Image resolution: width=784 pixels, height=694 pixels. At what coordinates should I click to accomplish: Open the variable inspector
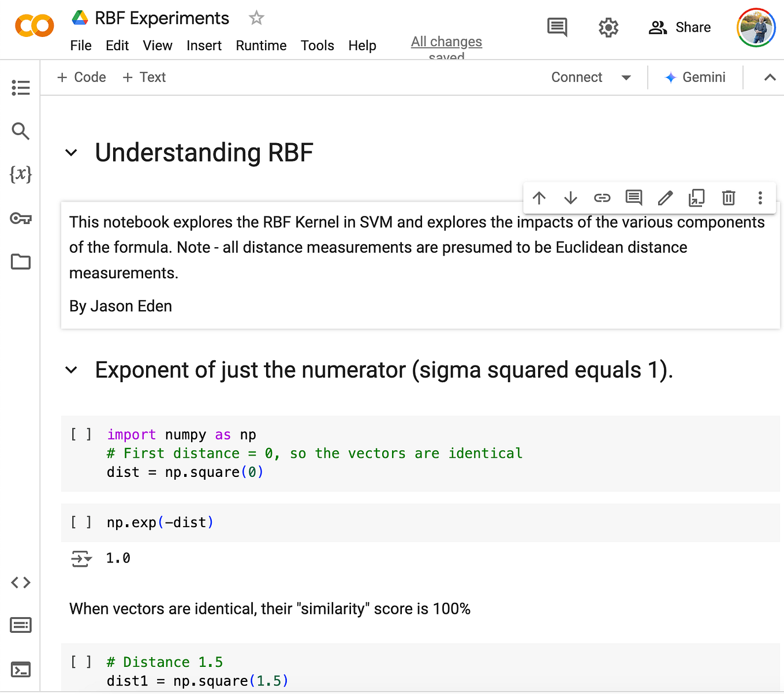21,174
